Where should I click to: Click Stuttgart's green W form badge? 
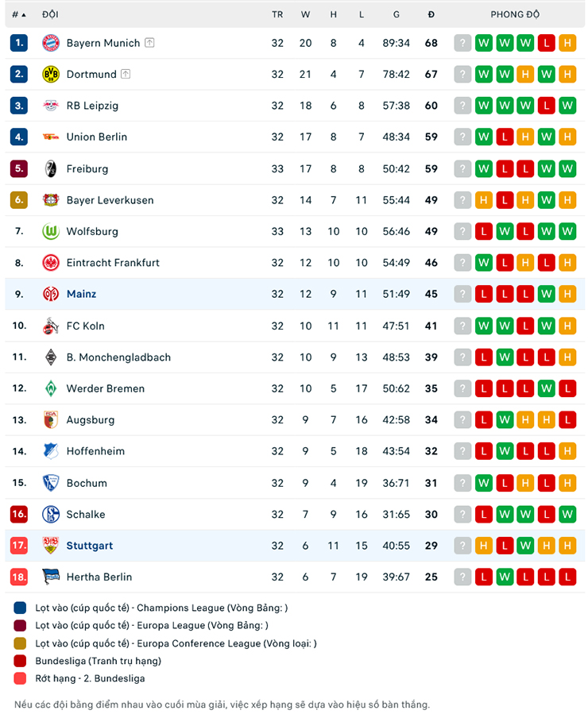point(525,546)
